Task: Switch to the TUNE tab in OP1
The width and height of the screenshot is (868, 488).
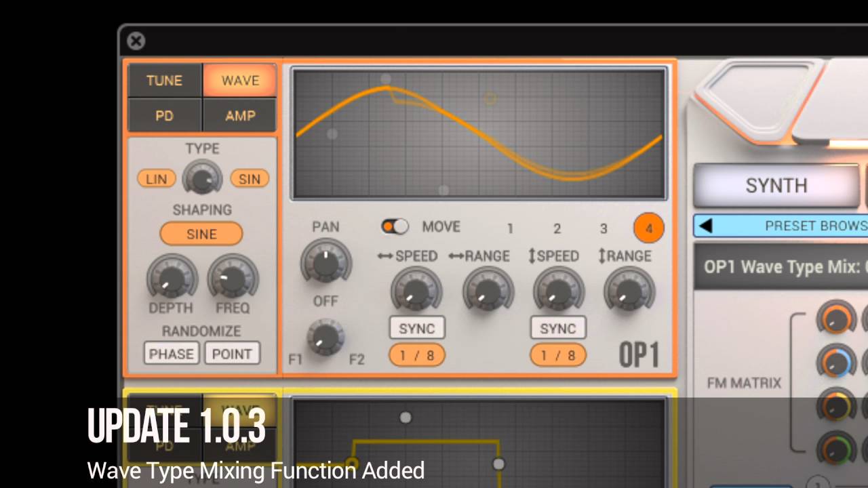Action: click(164, 81)
